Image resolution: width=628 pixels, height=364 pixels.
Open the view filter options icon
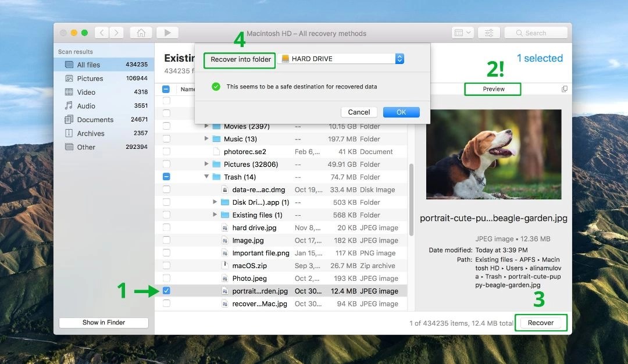pyautogui.click(x=490, y=33)
